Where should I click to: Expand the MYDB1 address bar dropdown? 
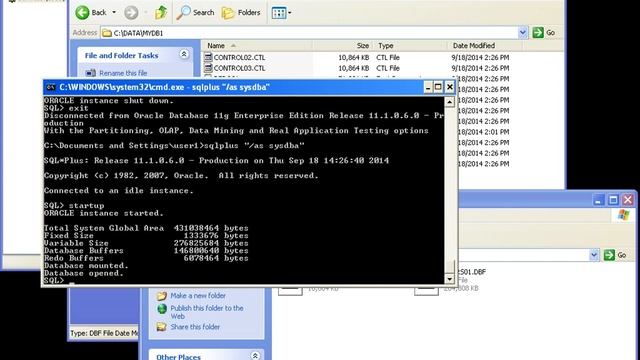(x=523, y=33)
